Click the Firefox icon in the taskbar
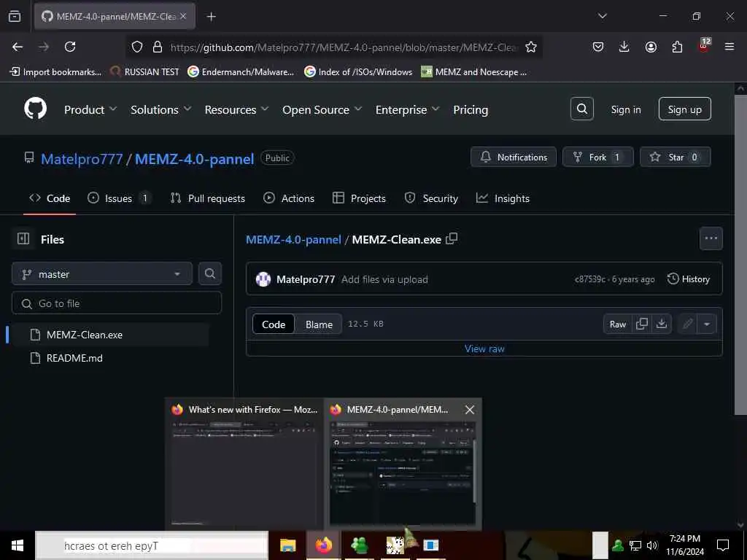Screen dimensions: 747x560 click(323, 545)
